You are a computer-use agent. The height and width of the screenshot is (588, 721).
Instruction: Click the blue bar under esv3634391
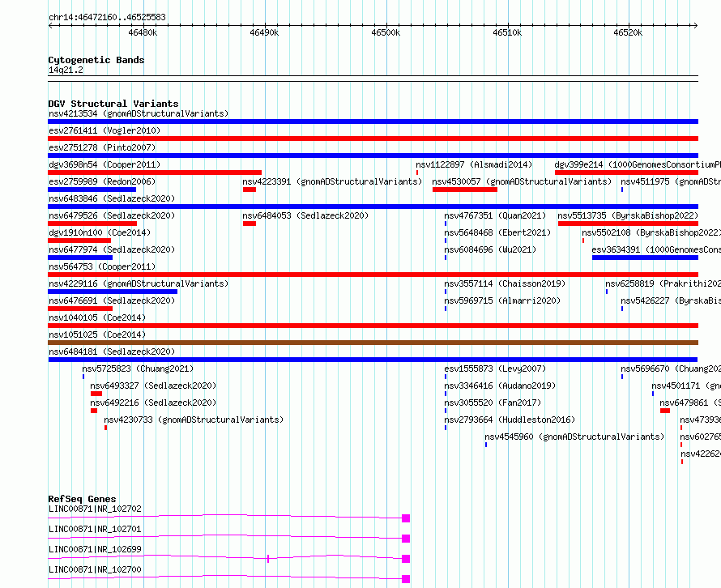(x=645, y=258)
